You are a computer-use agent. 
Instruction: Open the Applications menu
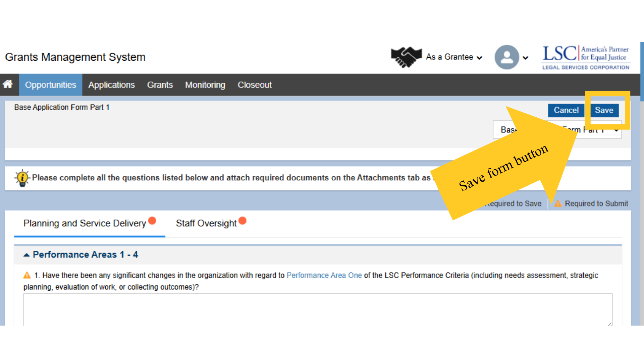click(x=111, y=85)
